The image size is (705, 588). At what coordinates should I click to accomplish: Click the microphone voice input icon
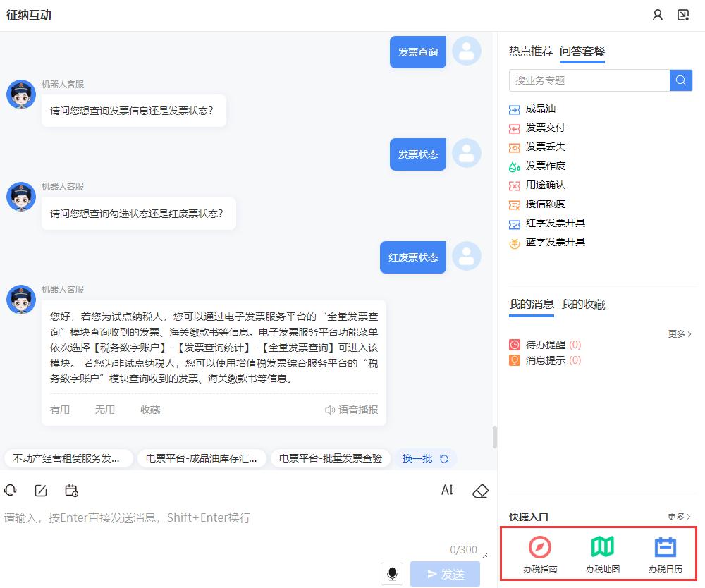[392, 574]
